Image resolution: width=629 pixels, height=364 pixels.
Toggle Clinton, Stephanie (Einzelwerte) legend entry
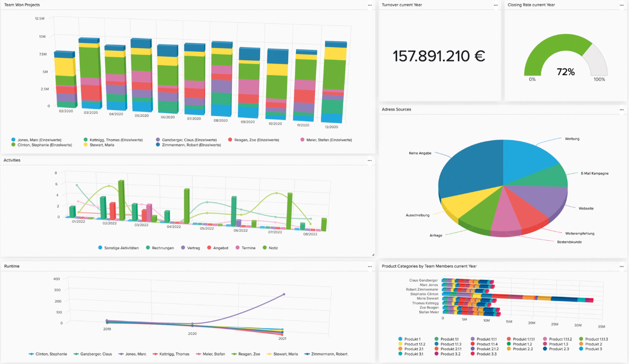coord(42,145)
